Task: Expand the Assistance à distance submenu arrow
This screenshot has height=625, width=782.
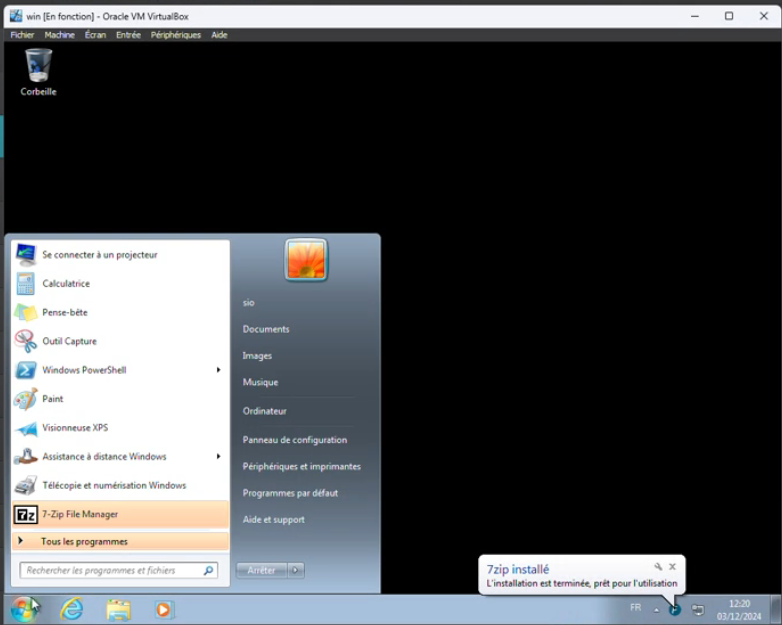Action: (x=218, y=456)
